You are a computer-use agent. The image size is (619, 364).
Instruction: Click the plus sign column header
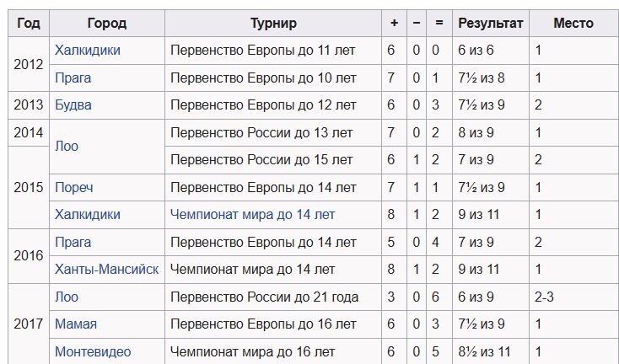[x=394, y=24]
